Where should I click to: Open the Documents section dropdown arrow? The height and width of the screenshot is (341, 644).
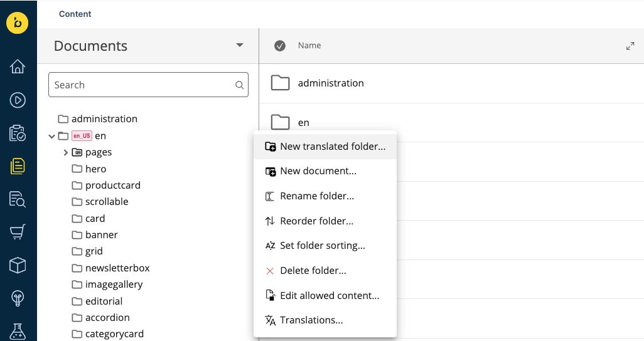(x=240, y=45)
